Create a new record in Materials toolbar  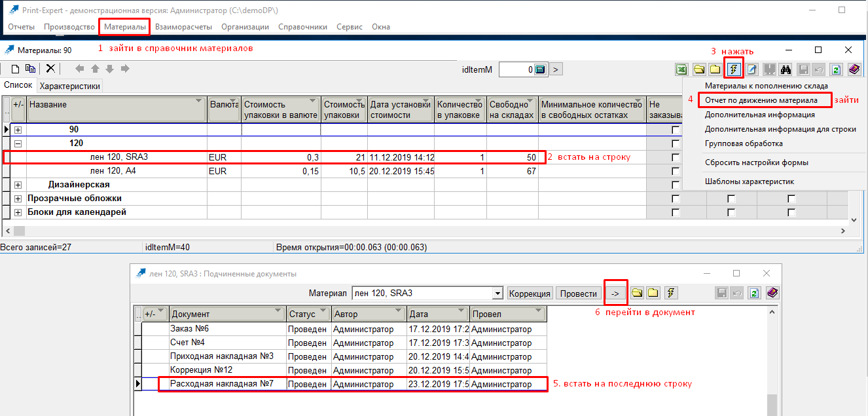tap(15, 69)
